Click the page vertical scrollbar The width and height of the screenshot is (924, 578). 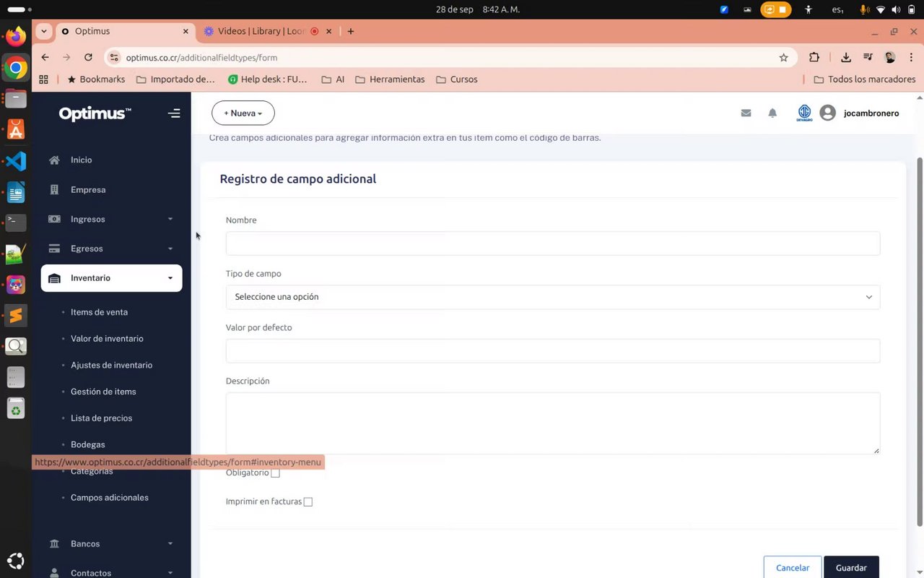pos(920,341)
